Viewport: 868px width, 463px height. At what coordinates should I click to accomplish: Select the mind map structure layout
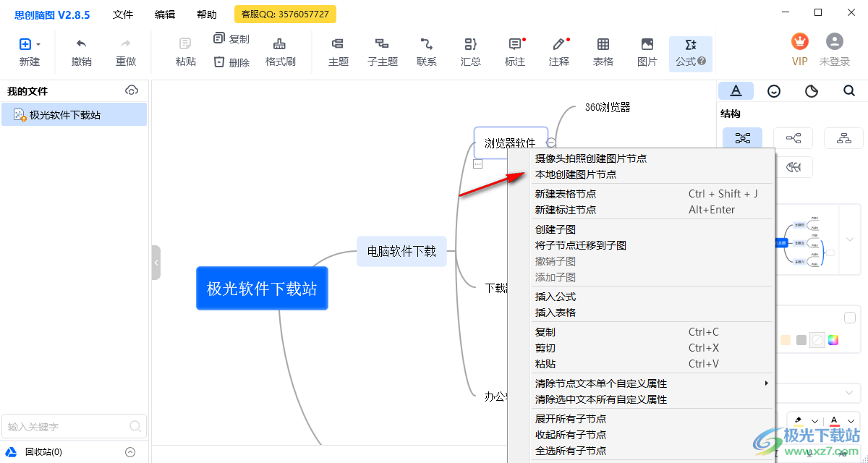point(742,137)
